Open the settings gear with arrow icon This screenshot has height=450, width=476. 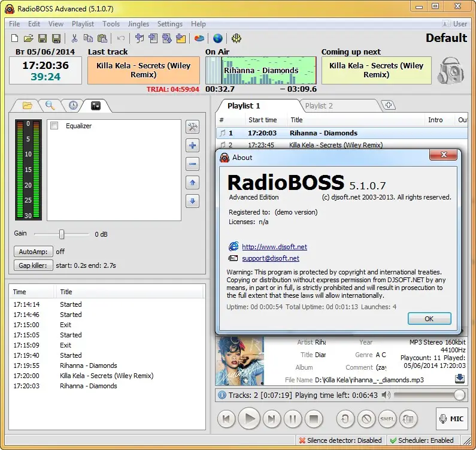[236, 38]
